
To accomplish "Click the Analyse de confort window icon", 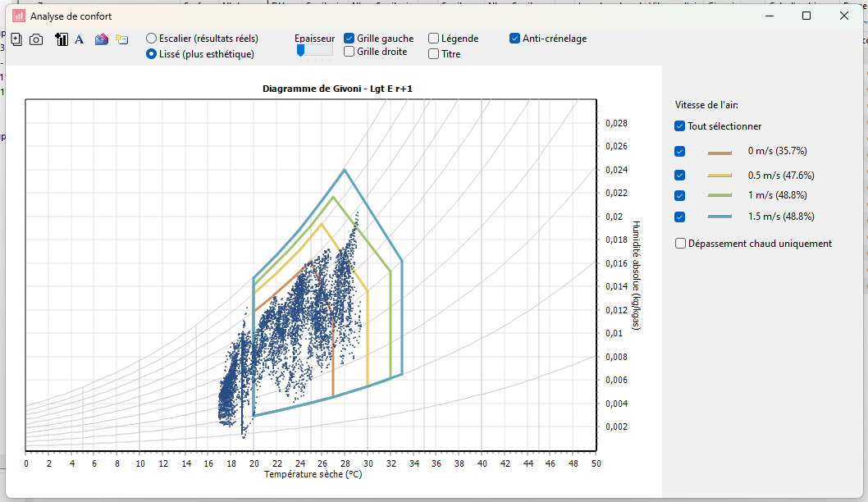I will 18,16.
